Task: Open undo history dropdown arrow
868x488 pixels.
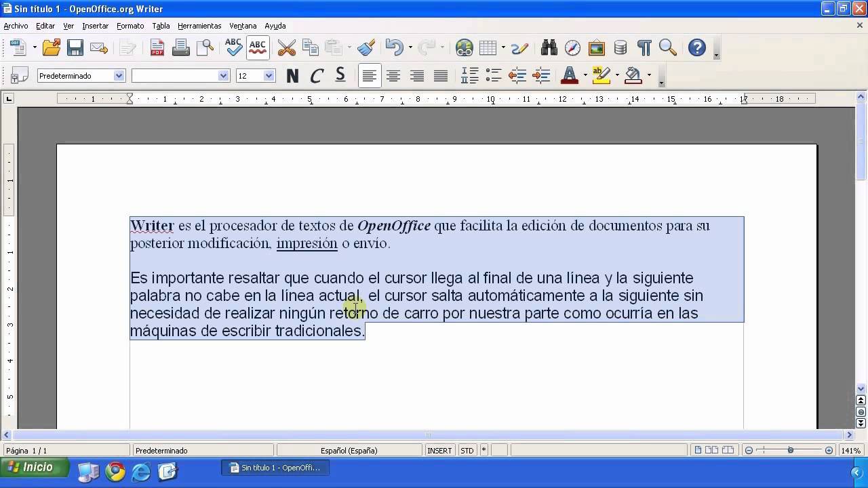Action: click(x=410, y=48)
